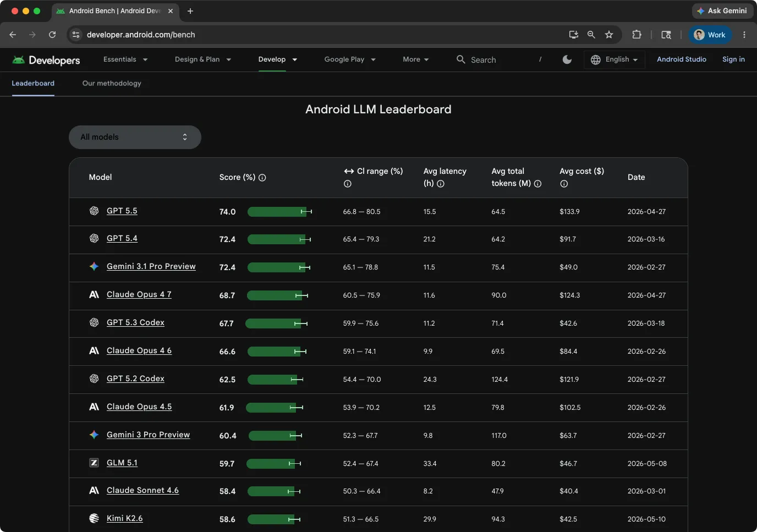Click the install app icon in address bar

click(574, 35)
